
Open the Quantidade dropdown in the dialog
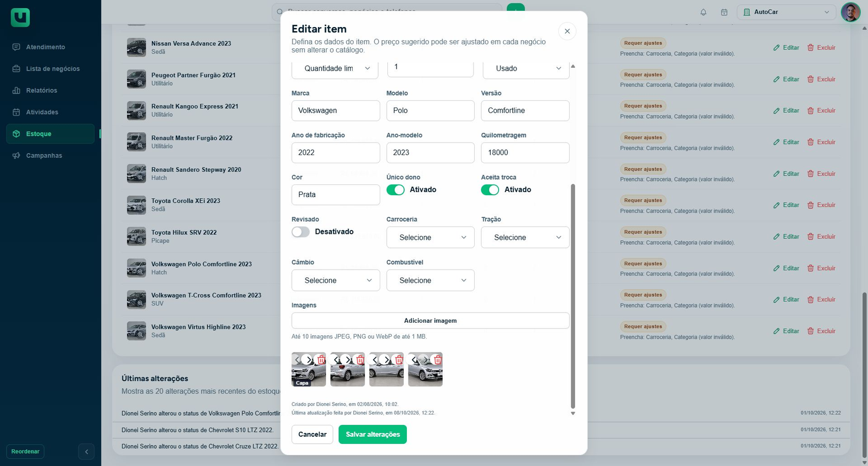tap(335, 68)
